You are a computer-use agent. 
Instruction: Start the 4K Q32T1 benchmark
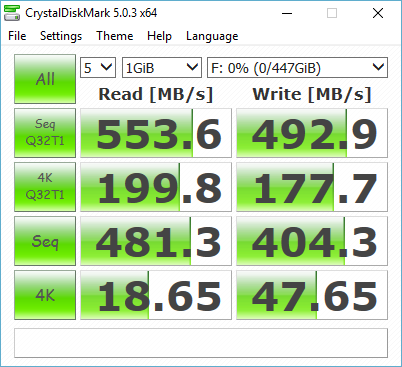point(45,187)
